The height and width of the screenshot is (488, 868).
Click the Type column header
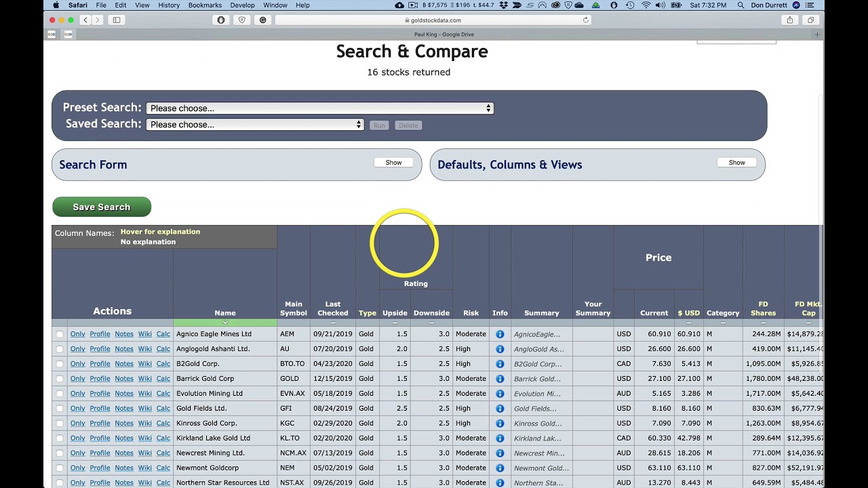coord(368,313)
